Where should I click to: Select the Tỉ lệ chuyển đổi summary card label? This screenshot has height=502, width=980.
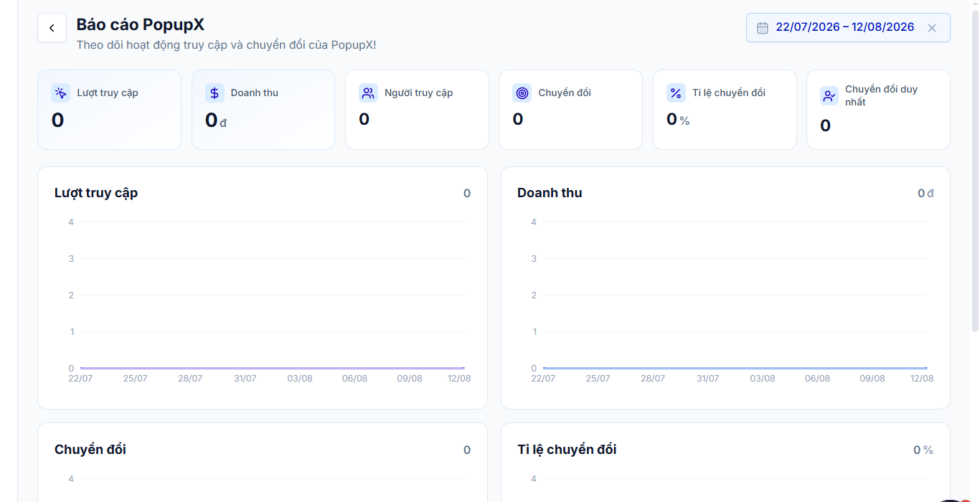[729, 93]
